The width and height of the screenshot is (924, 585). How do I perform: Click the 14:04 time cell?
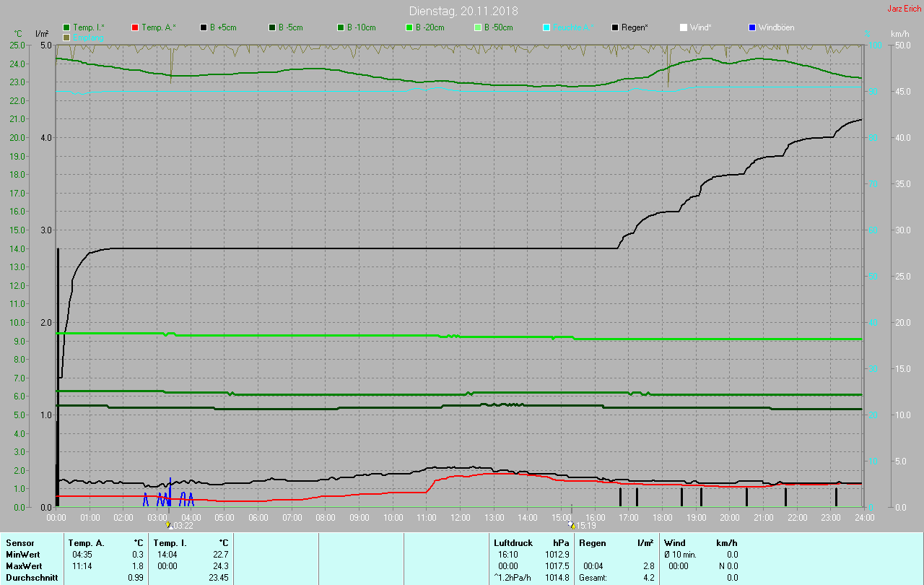(167, 555)
